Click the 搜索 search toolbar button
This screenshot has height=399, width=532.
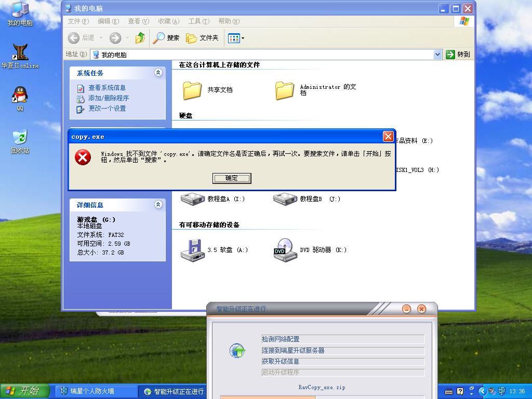(166, 37)
